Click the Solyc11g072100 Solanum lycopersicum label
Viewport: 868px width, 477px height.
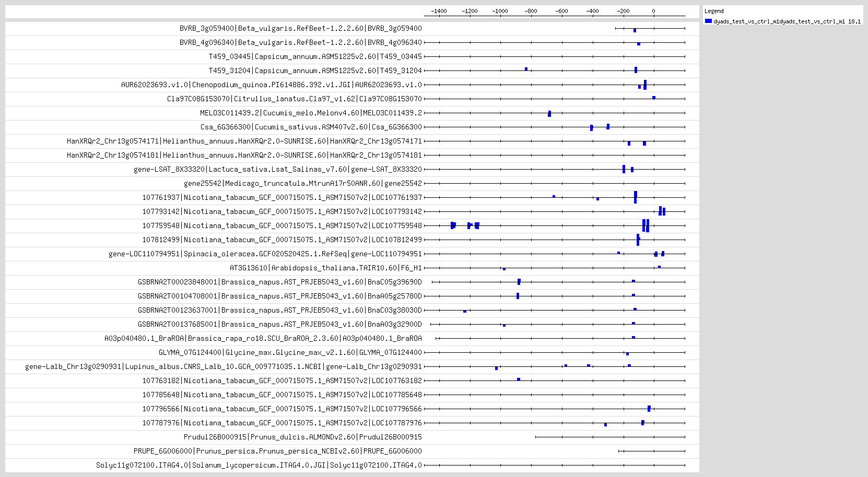coord(259,465)
